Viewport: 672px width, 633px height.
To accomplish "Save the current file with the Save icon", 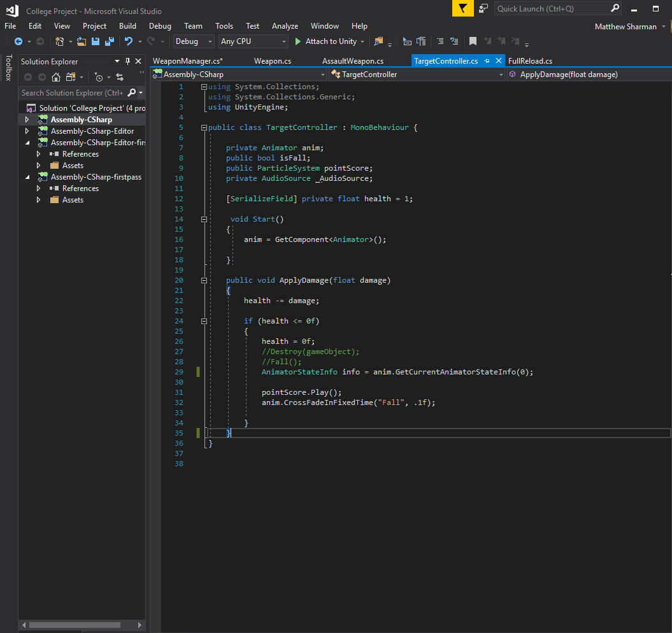I will click(96, 41).
